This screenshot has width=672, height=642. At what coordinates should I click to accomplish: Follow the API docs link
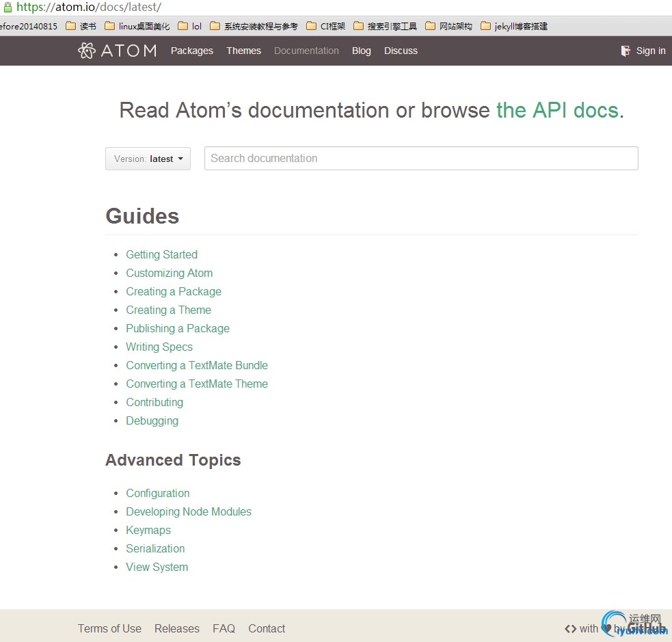point(558,110)
